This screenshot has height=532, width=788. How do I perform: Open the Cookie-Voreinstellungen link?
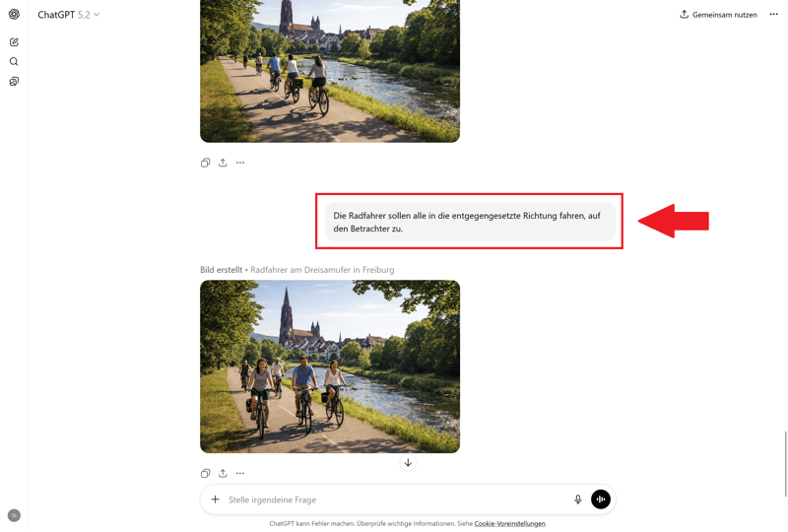click(509, 524)
